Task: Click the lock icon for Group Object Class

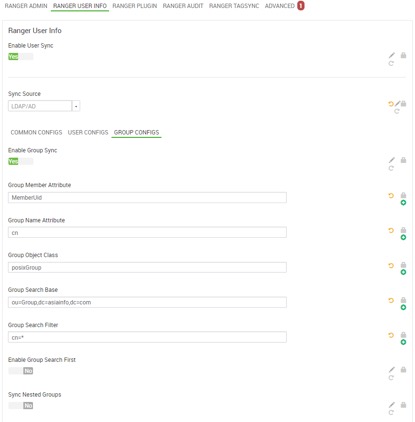Action: [x=403, y=265]
